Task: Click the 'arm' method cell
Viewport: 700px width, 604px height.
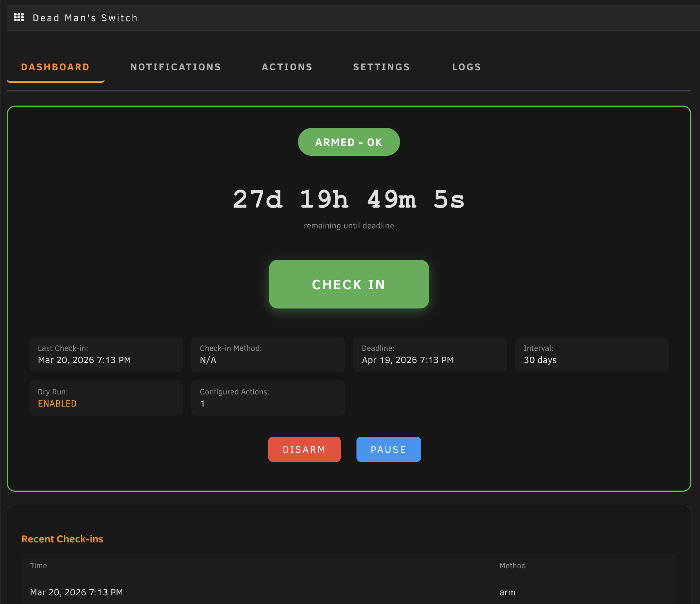Action: 507,592
